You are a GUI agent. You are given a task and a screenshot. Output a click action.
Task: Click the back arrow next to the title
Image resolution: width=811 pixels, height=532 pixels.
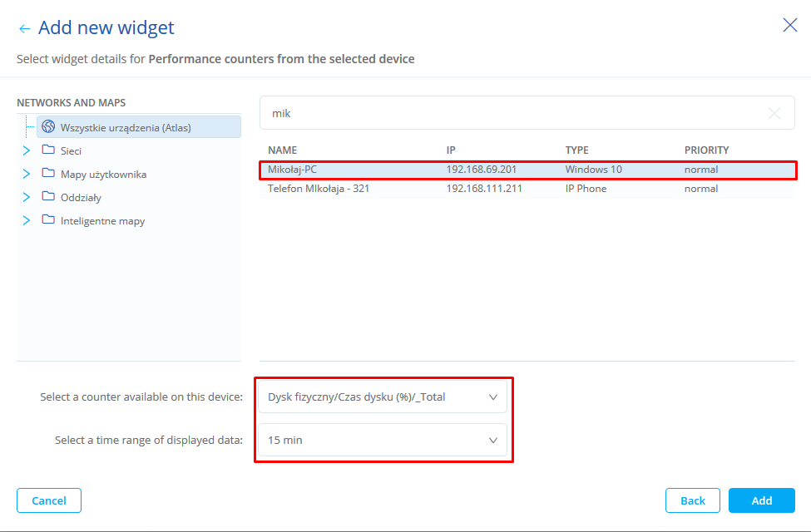pyautogui.click(x=24, y=28)
